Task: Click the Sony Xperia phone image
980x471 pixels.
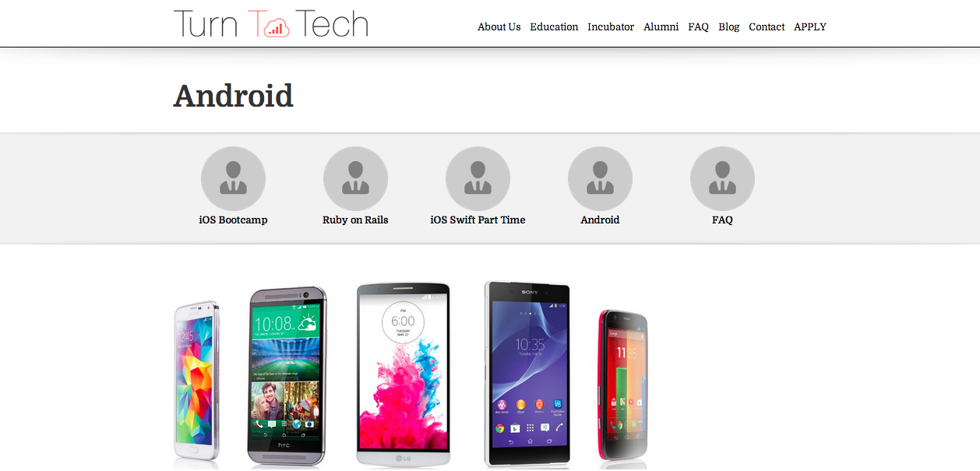Action: click(x=527, y=374)
